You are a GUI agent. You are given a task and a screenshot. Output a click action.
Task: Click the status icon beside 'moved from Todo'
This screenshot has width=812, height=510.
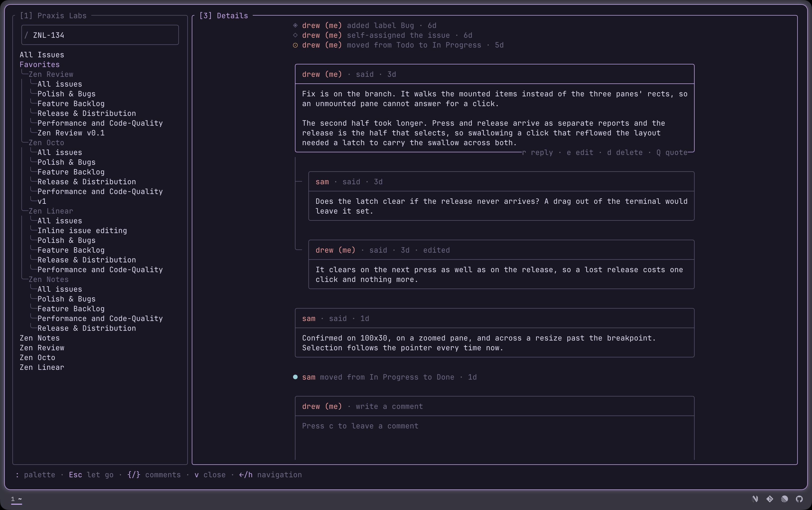tap(295, 45)
